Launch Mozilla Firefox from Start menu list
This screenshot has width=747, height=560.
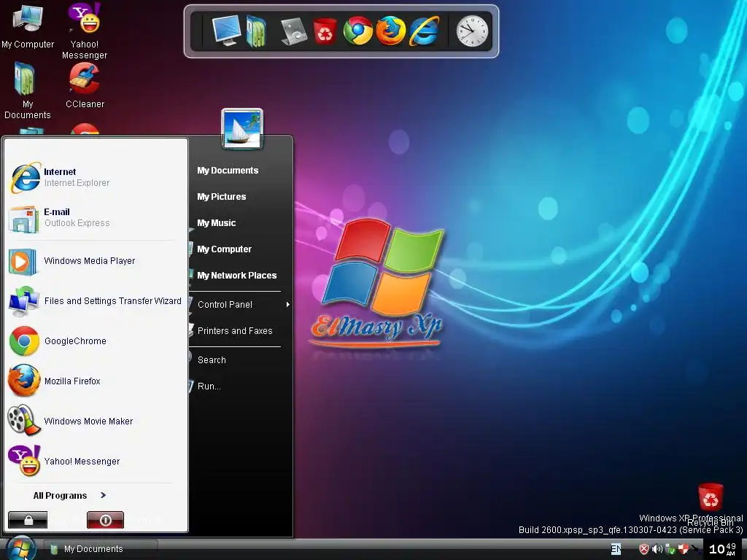96,381
